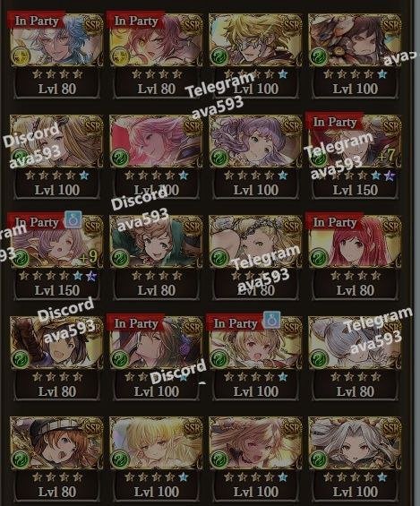
Task: Open the blonde wreath-wearing Lvl 80 character
Action: click(255, 242)
